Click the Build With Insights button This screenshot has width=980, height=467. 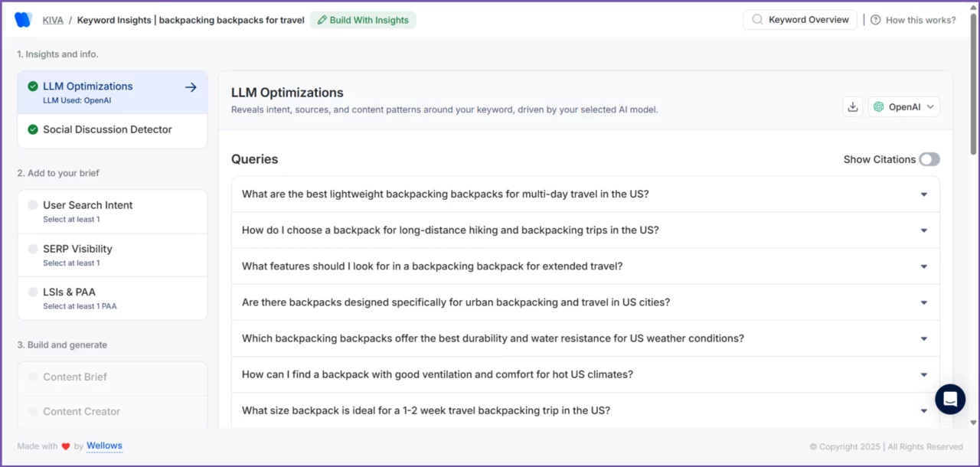(x=363, y=20)
